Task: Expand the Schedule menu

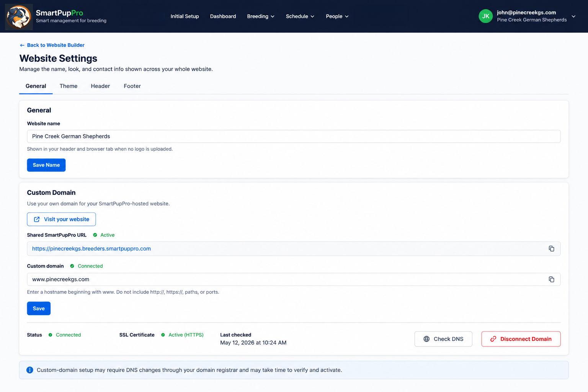Action: pos(300,16)
